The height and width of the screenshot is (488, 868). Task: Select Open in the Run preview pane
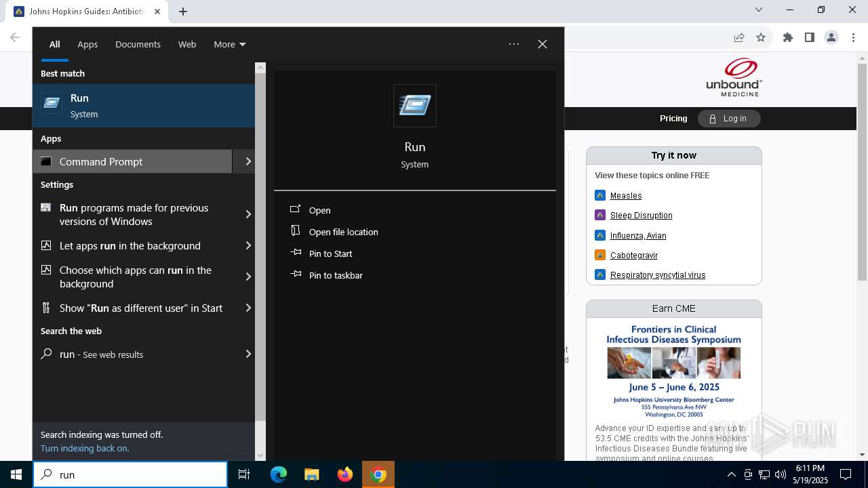coord(319,210)
